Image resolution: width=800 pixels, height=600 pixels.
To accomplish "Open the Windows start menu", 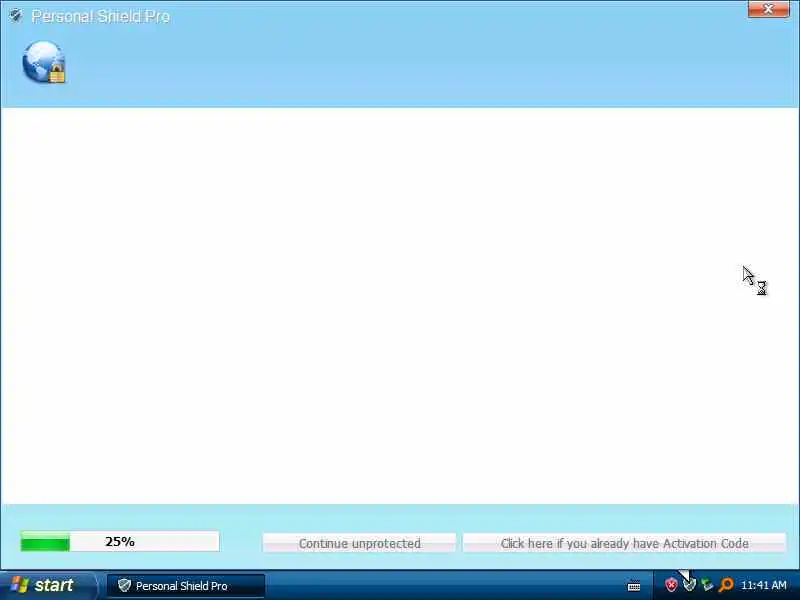I will click(47, 585).
